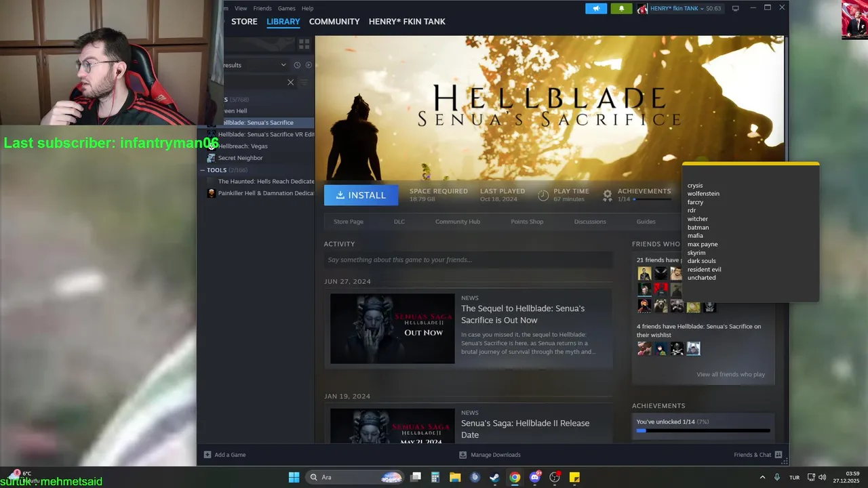The width and height of the screenshot is (868, 488).
Task: Open the Points Shop link
Action: pos(527,222)
